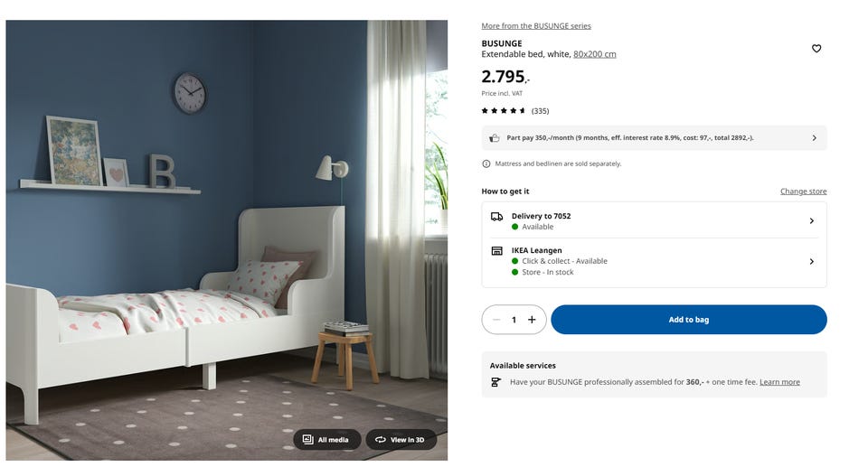
Task: Click the assembly service tools icon
Action: (x=495, y=382)
